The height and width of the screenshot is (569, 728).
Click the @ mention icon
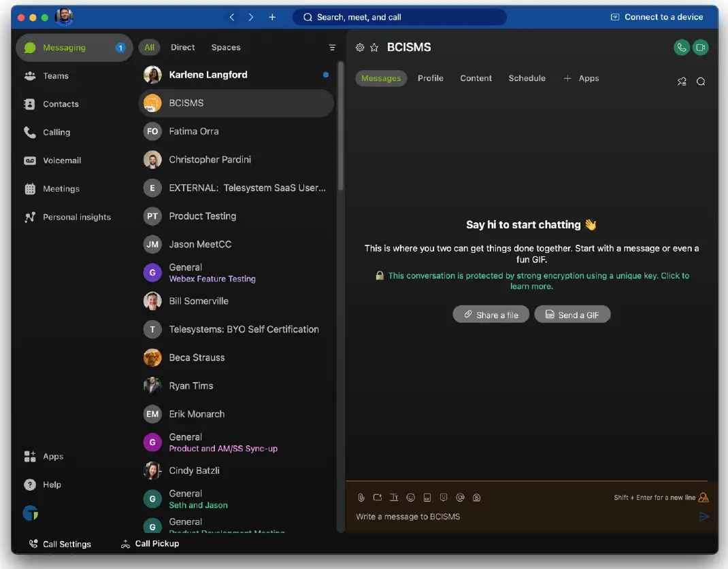click(x=460, y=498)
